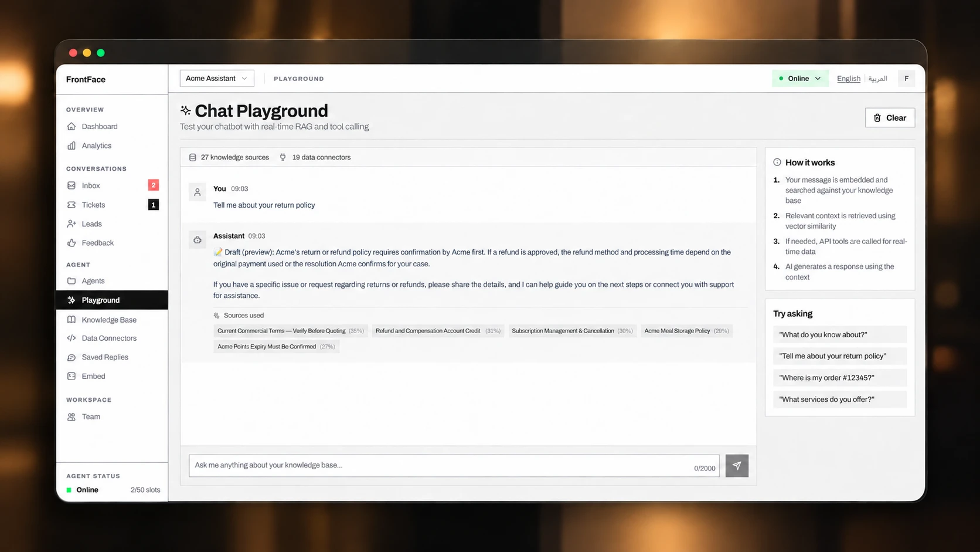The width and height of the screenshot is (980, 552).
Task: Click the Saved Replies chat icon
Action: (72, 357)
